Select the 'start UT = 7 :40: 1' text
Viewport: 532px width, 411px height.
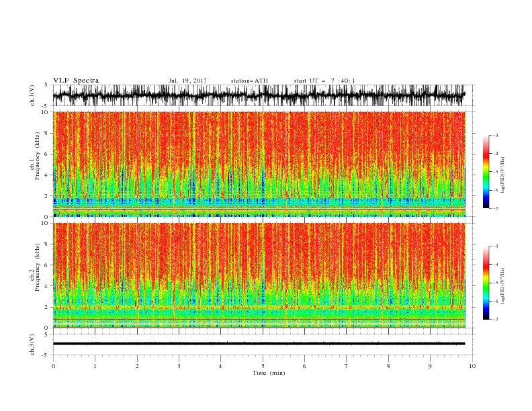click(x=324, y=81)
